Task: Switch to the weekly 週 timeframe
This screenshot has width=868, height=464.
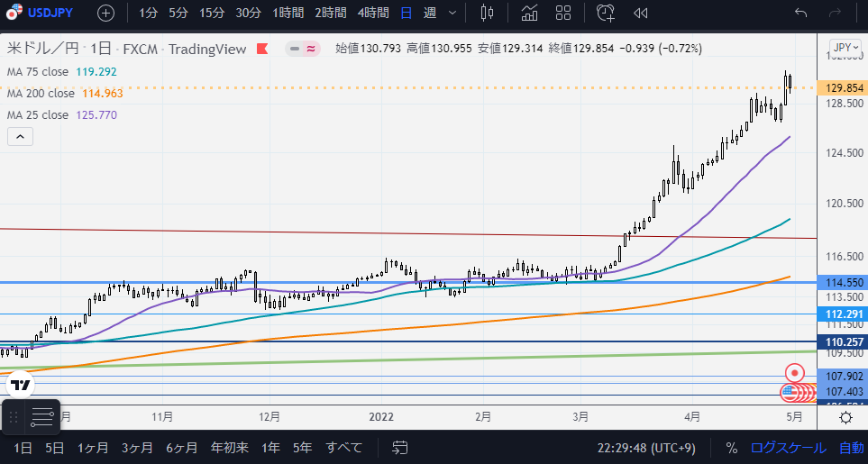Action: 430,14
